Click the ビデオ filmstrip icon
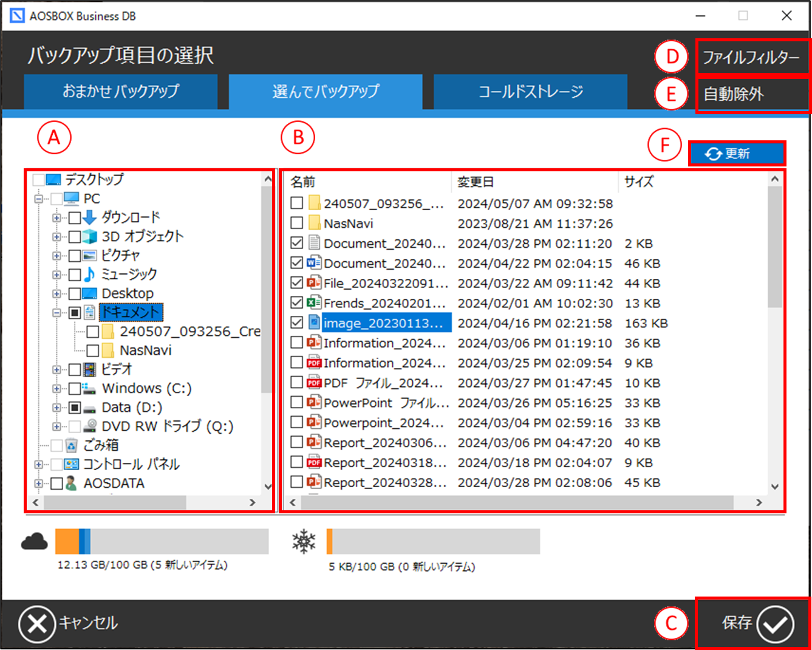This screenshot has width=812, height=650. (x=90, y=369)
